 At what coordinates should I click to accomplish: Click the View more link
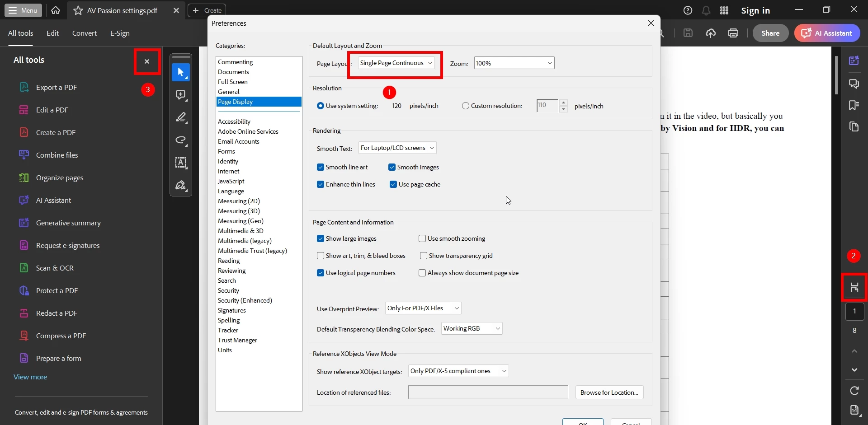tap(30, 377)
